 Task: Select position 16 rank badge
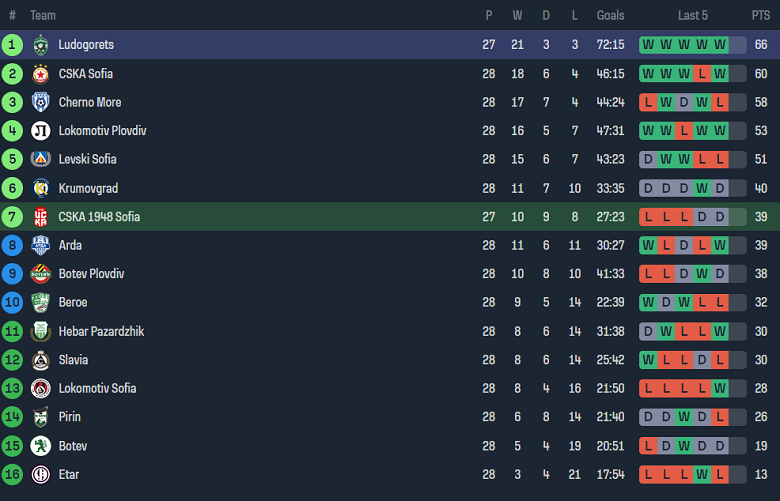[12, 474]
